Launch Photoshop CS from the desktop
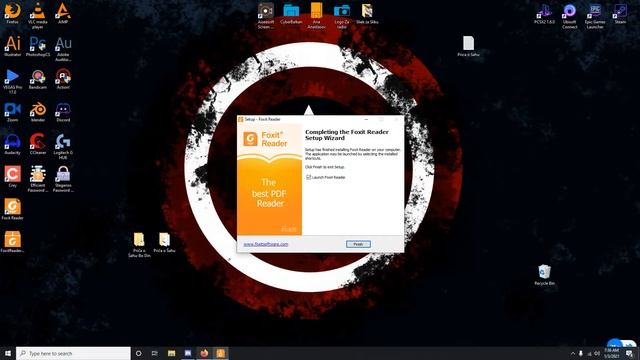 38,46
